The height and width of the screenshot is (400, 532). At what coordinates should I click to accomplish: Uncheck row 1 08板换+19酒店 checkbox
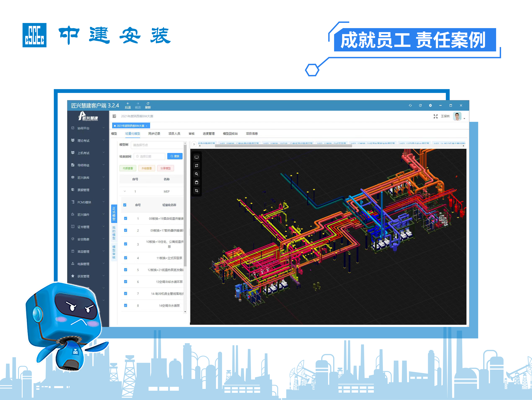tap(126, 218)
